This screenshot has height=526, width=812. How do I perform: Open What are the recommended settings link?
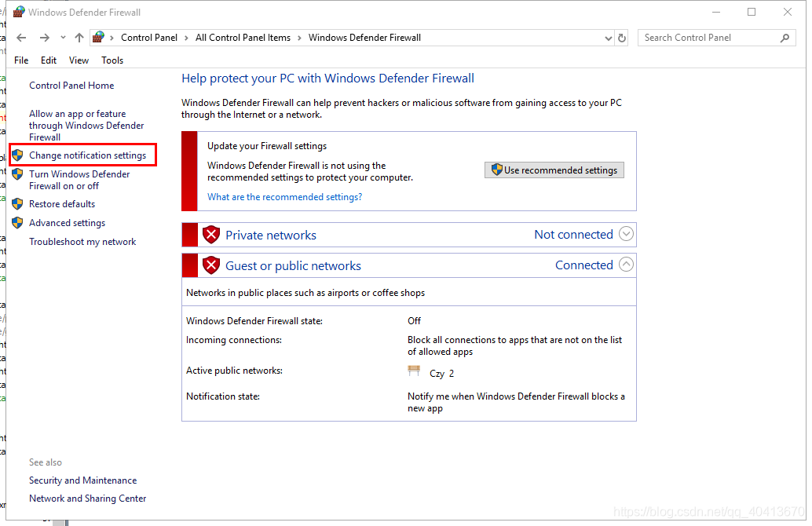pos(284,197)
